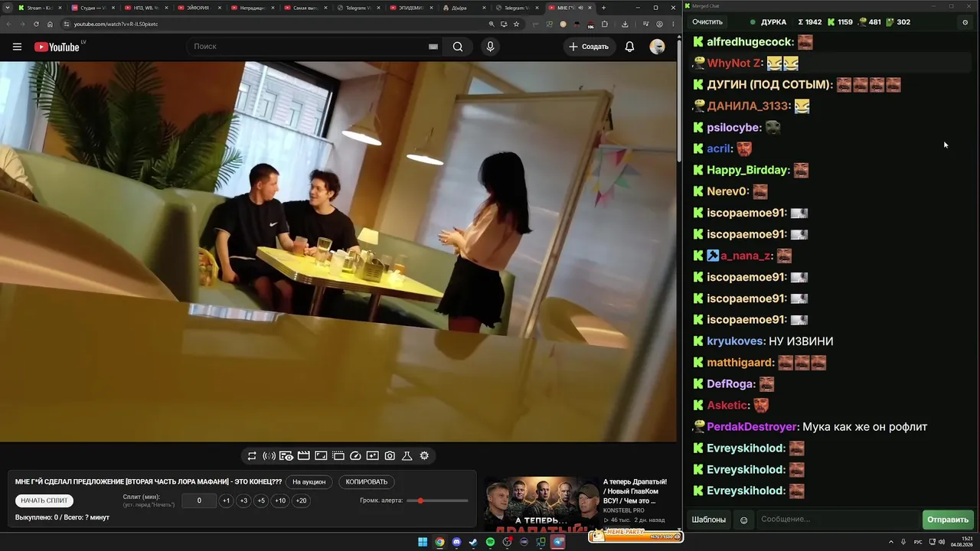
Task: Switch to the Дідзьра browser tab
Action: (x=465, y=8)
